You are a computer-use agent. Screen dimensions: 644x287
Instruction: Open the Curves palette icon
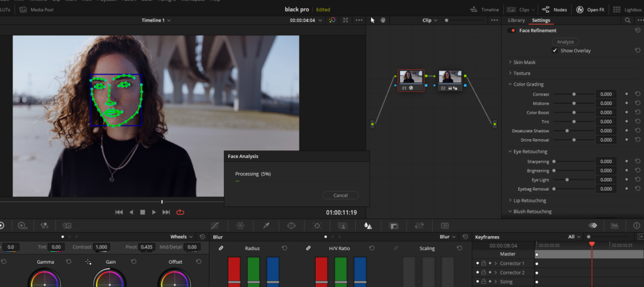pos(215,225)
